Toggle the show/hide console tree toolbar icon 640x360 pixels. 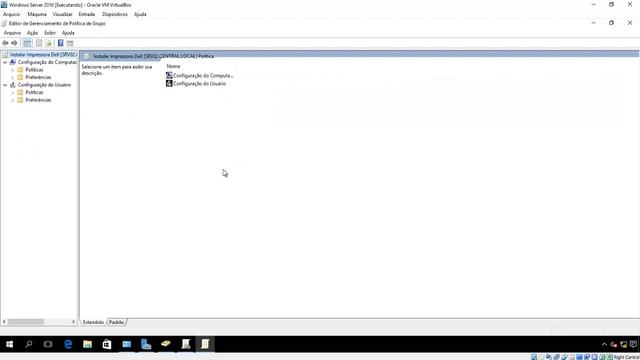click(27, 43)
